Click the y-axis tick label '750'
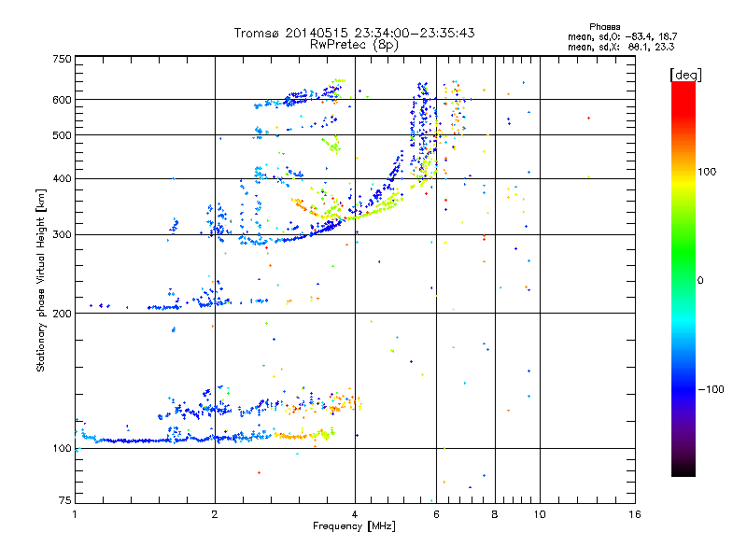The image size is (747, 560). 63,59
